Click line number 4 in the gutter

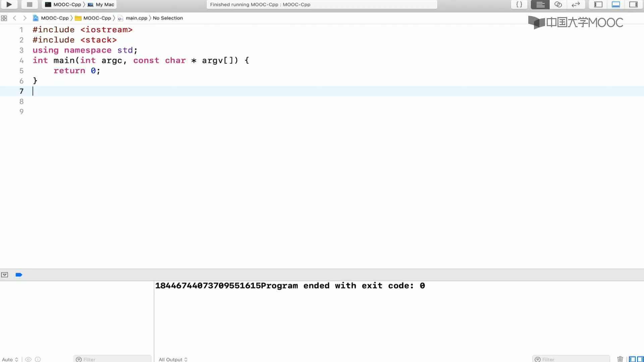[x=21, y=61]
